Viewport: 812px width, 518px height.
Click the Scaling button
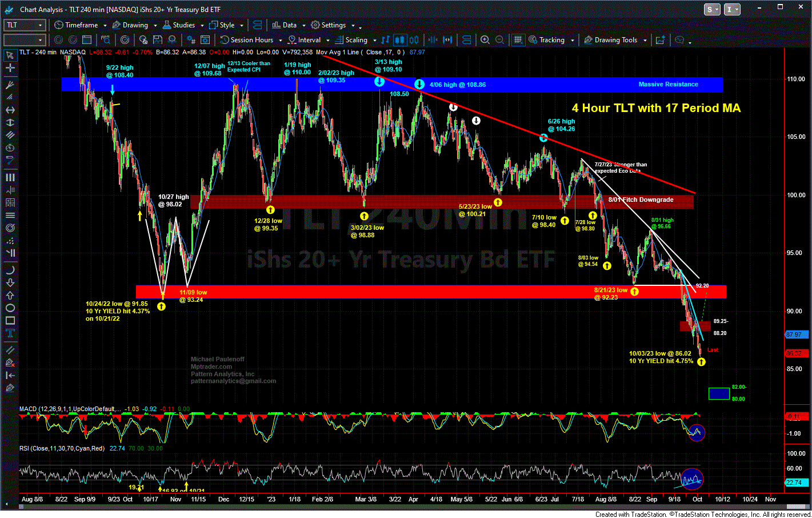(351, 40)
